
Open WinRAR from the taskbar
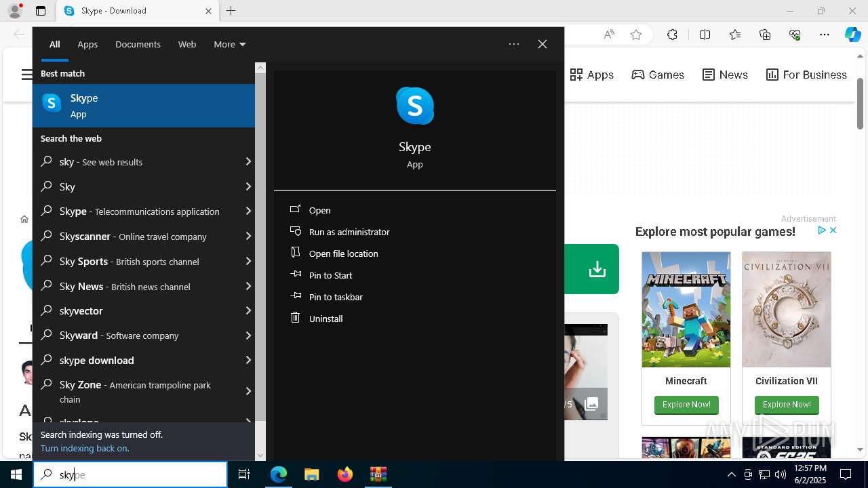tap(378, 474)
